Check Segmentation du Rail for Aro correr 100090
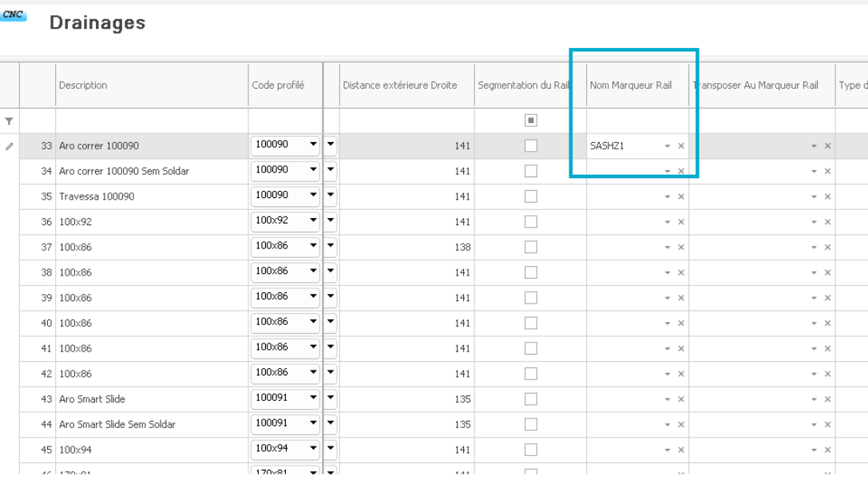 (x=531, y=145)
